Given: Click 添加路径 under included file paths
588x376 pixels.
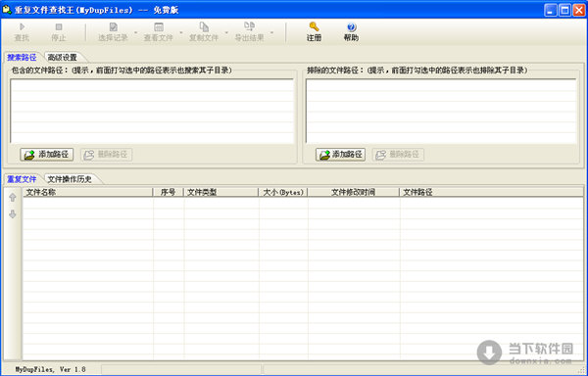Looking at the screenshot, I should coord(46,155).
